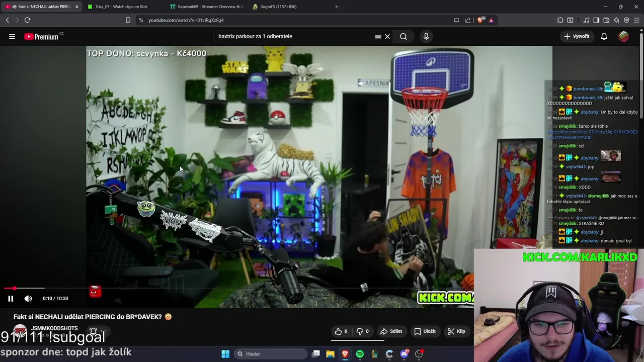This screenshot has height=362, width=644.
Task: Open the Brave Shields lion icon
Action: tap(480, 20)
